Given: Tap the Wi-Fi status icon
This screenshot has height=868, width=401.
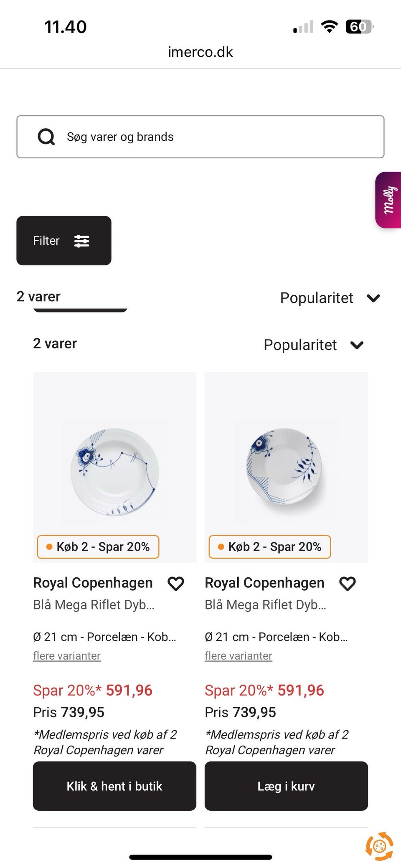Looking at the screenshot, I should [329, 27].
